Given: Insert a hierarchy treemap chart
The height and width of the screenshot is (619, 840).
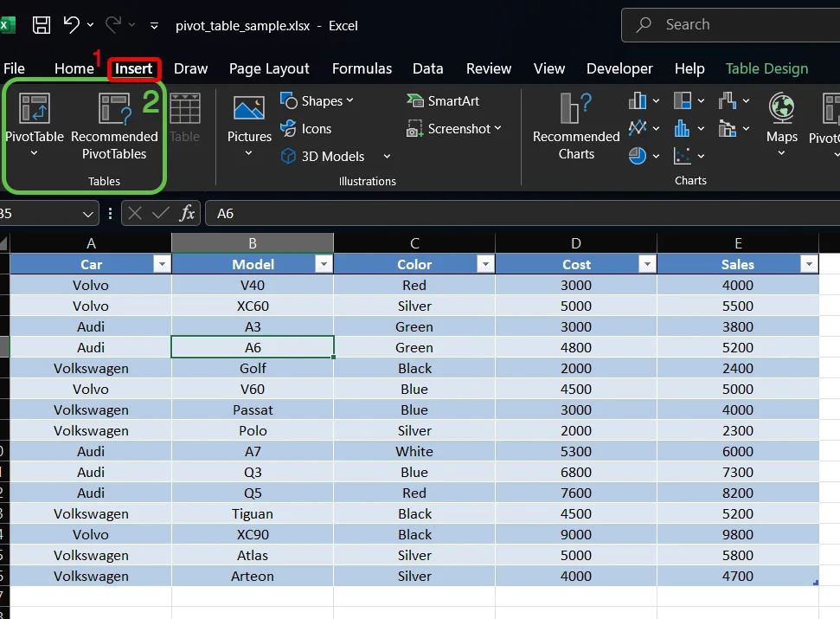Looking at the screenshot, I should coord(683,100).
